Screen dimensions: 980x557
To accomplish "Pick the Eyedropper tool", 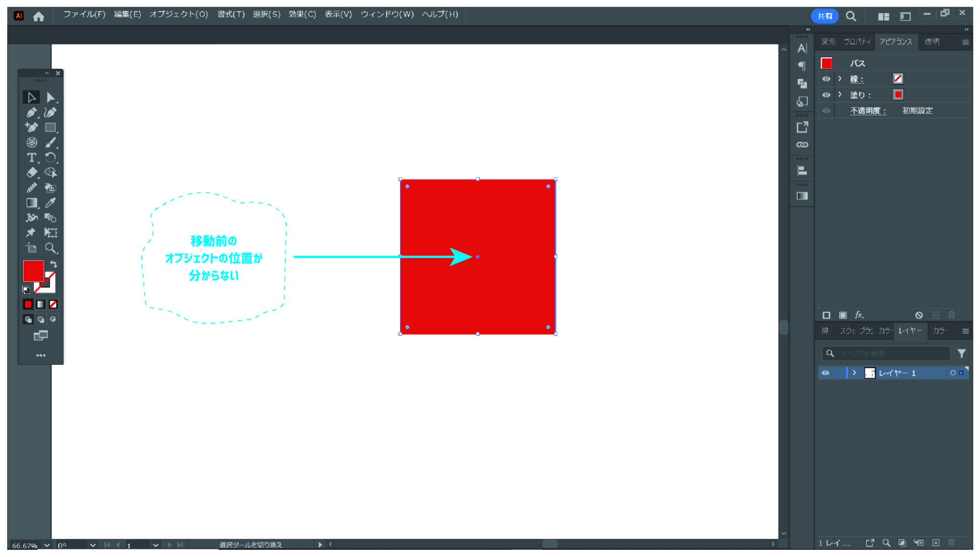I will point(50,203).
